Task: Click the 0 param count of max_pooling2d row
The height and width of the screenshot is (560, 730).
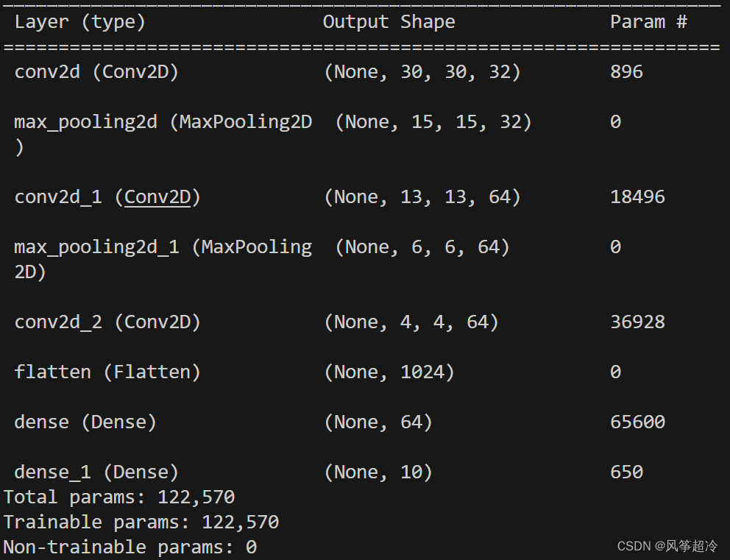Action: [x=615, y=122]
